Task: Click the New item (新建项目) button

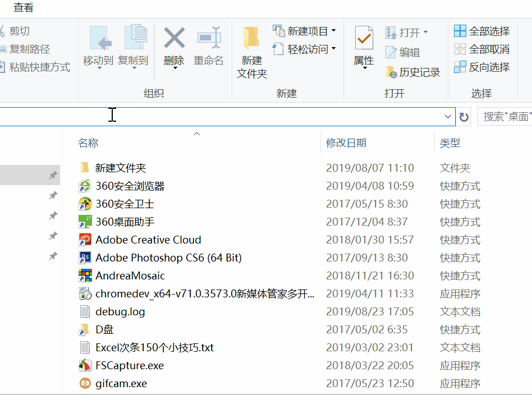Action: 304,31
